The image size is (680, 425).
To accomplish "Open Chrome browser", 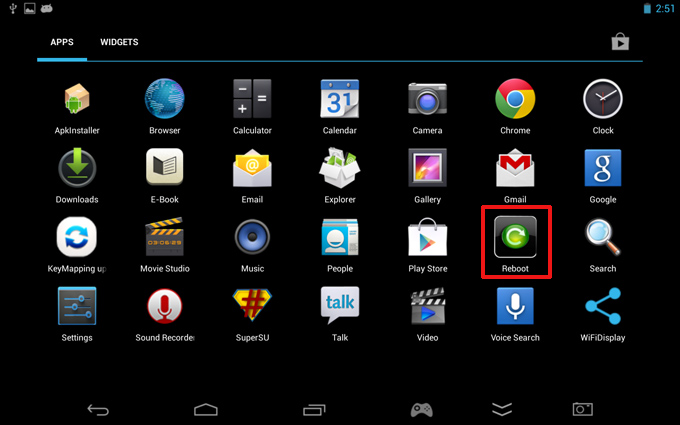I will [515, 99].
